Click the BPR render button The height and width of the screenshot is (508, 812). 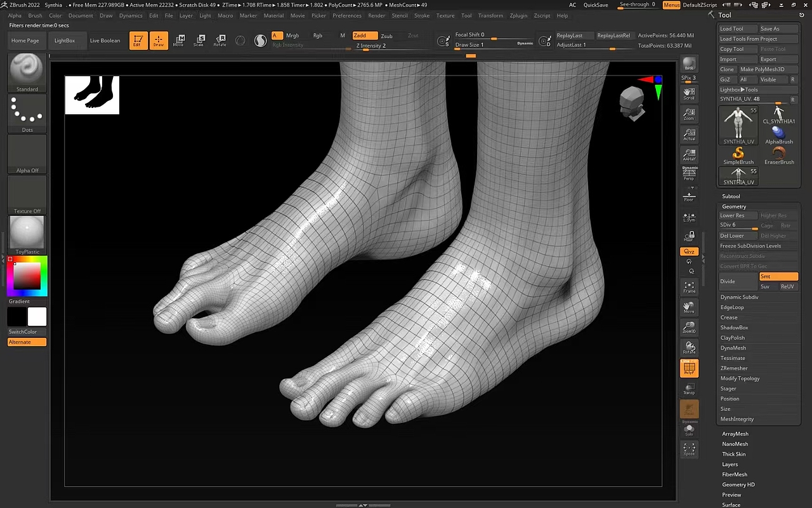point(689,64)
